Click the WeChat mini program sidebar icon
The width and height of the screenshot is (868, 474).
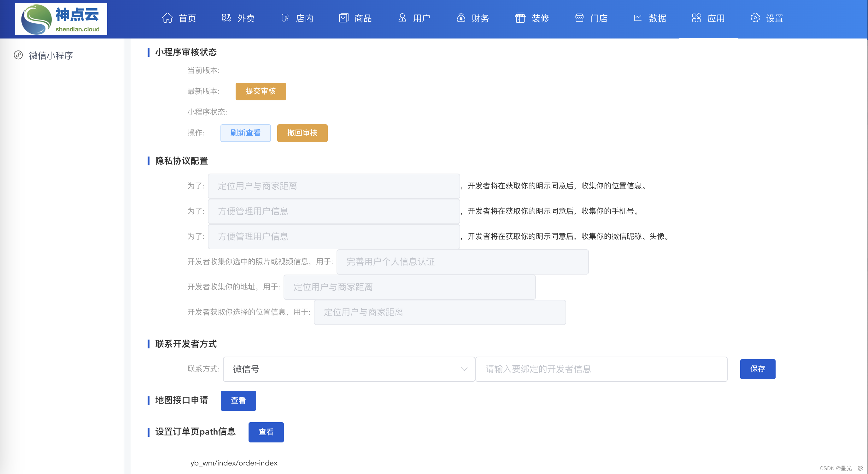point(18,55)
